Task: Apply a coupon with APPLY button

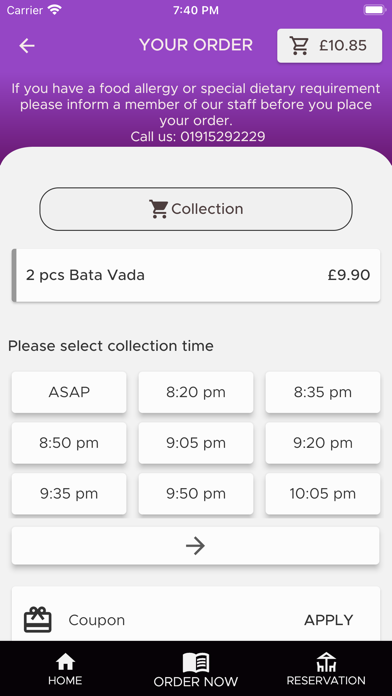Action: 329,620
